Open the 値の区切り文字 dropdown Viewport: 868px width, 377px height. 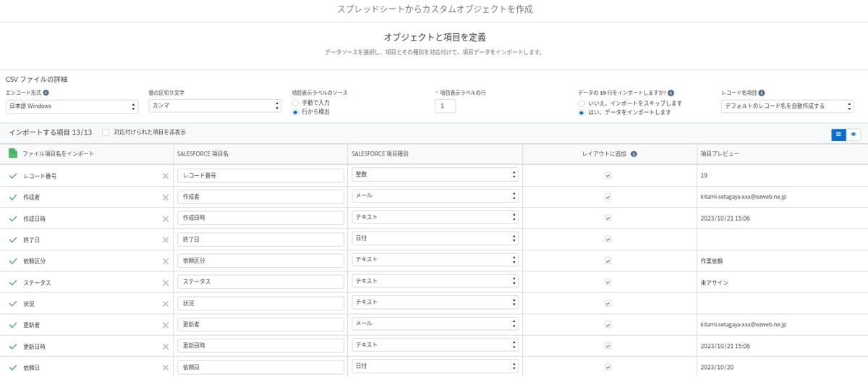tap(215, 106)
